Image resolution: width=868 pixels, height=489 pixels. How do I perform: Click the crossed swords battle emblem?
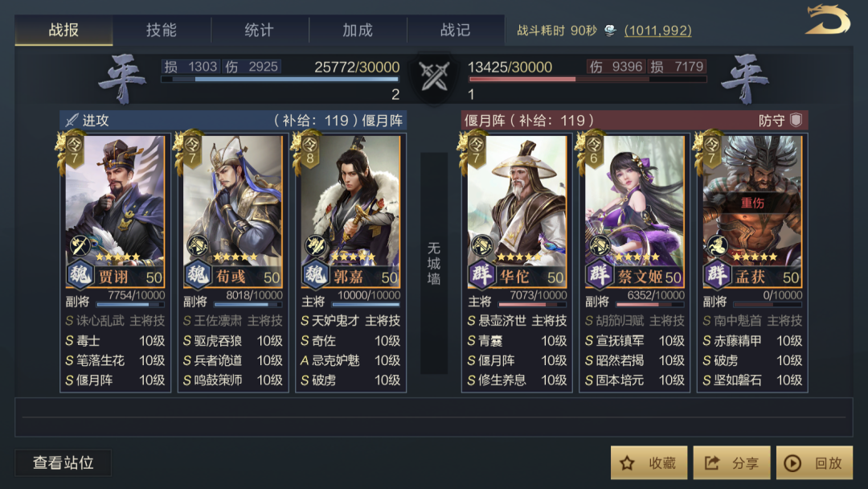pos(434,76)
